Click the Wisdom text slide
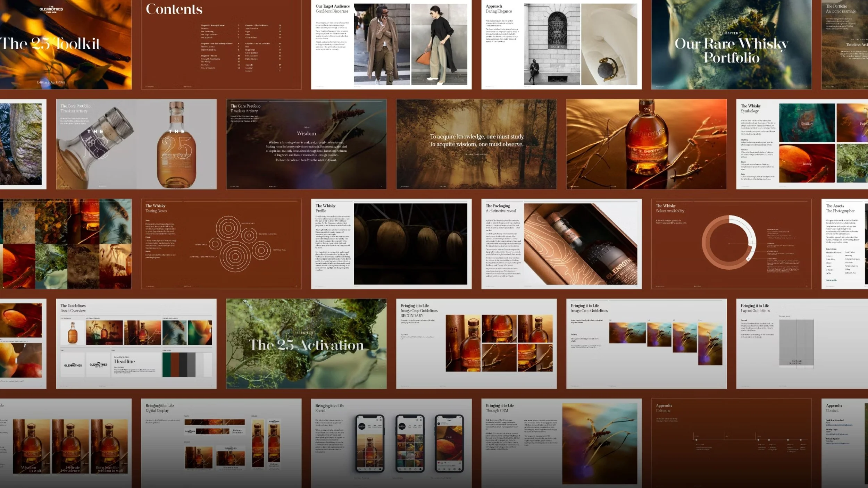Screen dimensions: 868x488 point(306,144)
